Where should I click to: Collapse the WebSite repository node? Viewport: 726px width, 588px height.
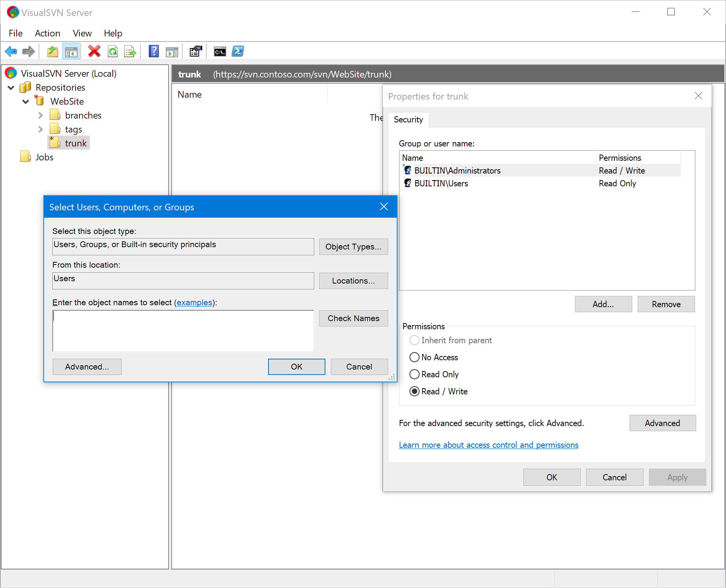click(26, 101)
